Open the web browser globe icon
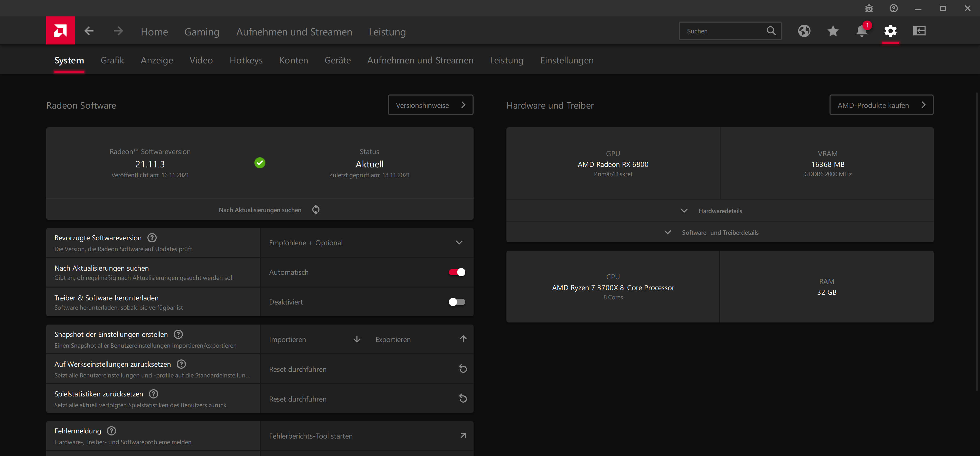Image resolution: width=980 pixels, height=456 pixels. coord(804,31)
